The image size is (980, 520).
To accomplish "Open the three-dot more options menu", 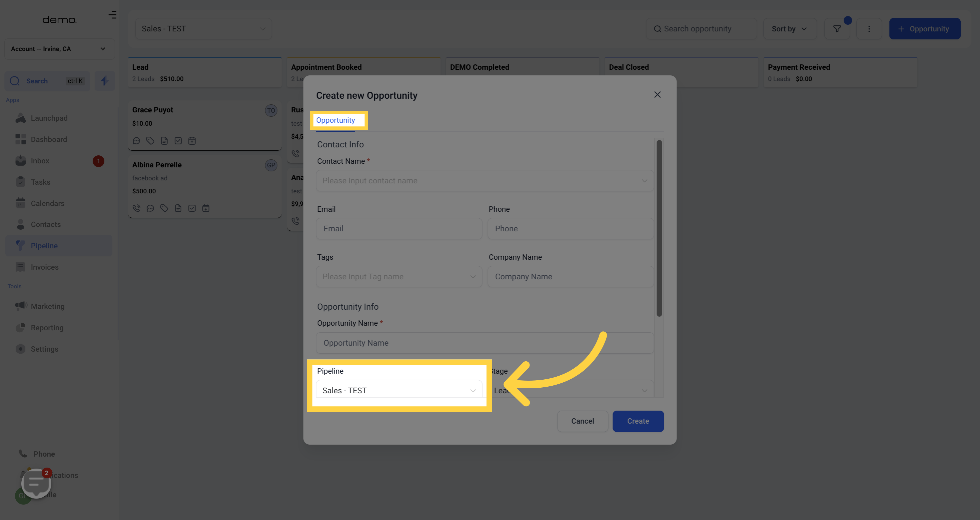I will 869,29.
